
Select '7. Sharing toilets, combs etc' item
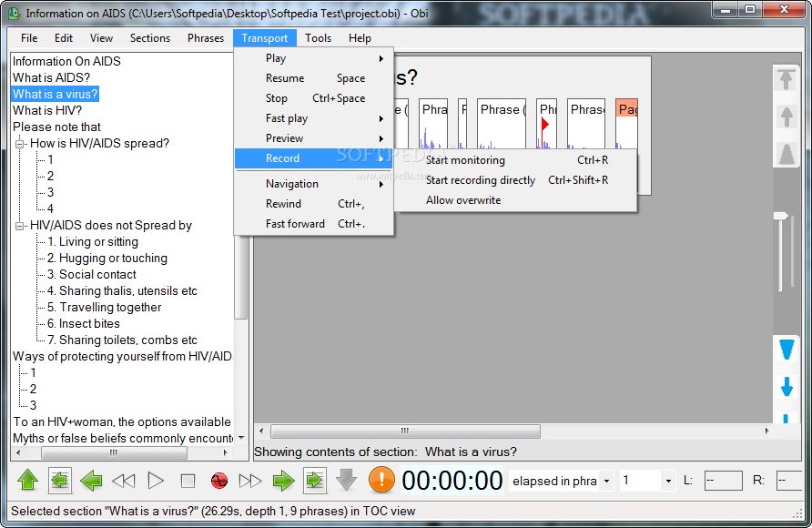tap(122, 340)
